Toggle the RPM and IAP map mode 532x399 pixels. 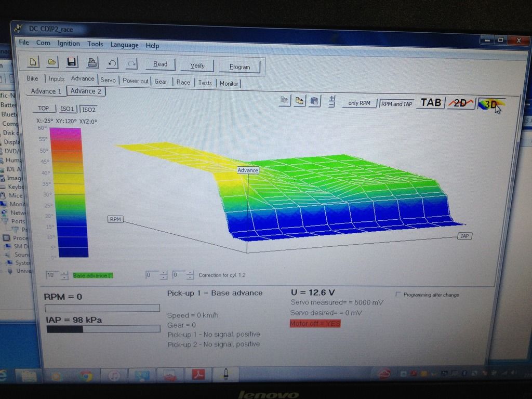tap(396, 103)
